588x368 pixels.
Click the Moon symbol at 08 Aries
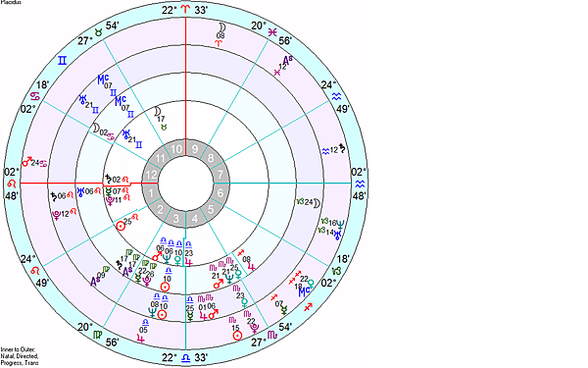[222, 27]
